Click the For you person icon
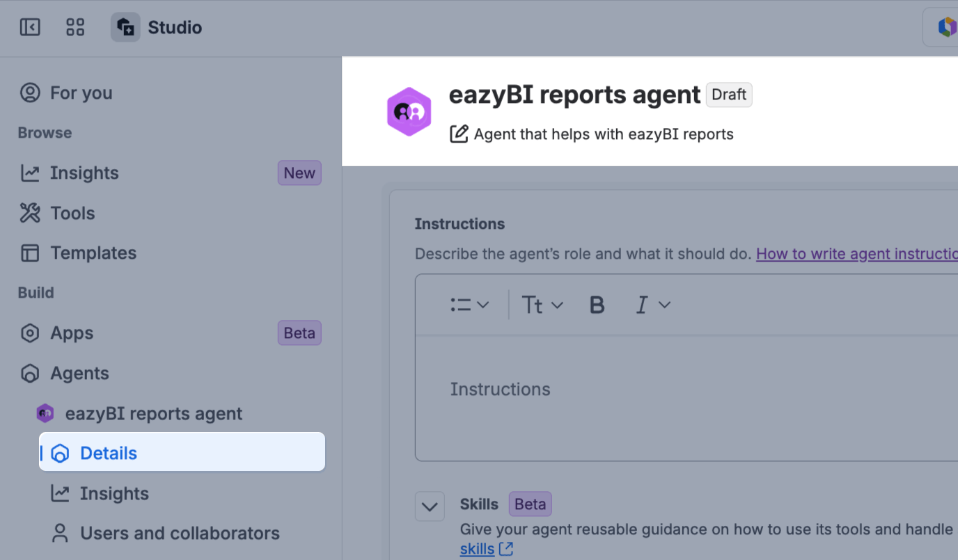The height and width of the screenshot is (560, 958). (30, 93)
